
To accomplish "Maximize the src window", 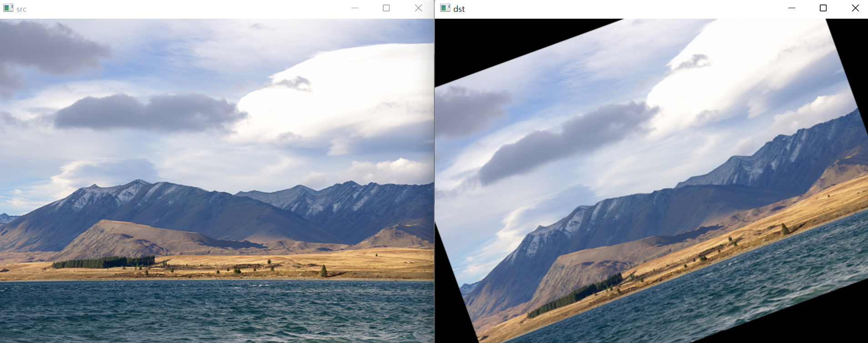I will click(386, 8).
